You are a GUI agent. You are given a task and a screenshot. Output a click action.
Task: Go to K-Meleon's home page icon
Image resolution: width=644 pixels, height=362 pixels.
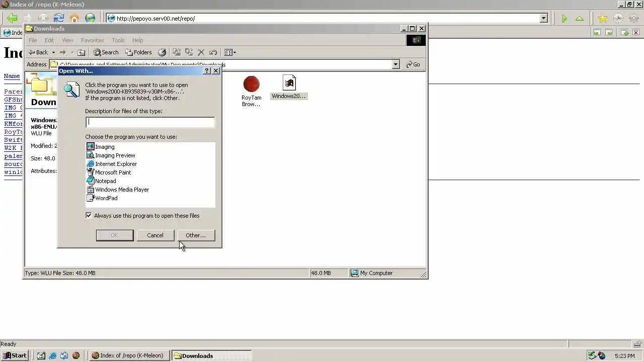pos(74,18)
